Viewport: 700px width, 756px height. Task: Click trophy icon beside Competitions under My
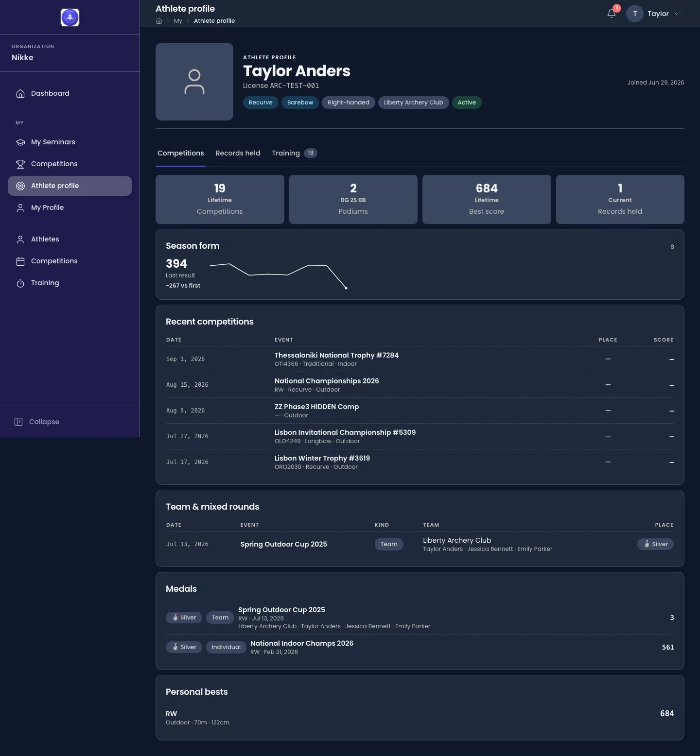coord(20,164)
